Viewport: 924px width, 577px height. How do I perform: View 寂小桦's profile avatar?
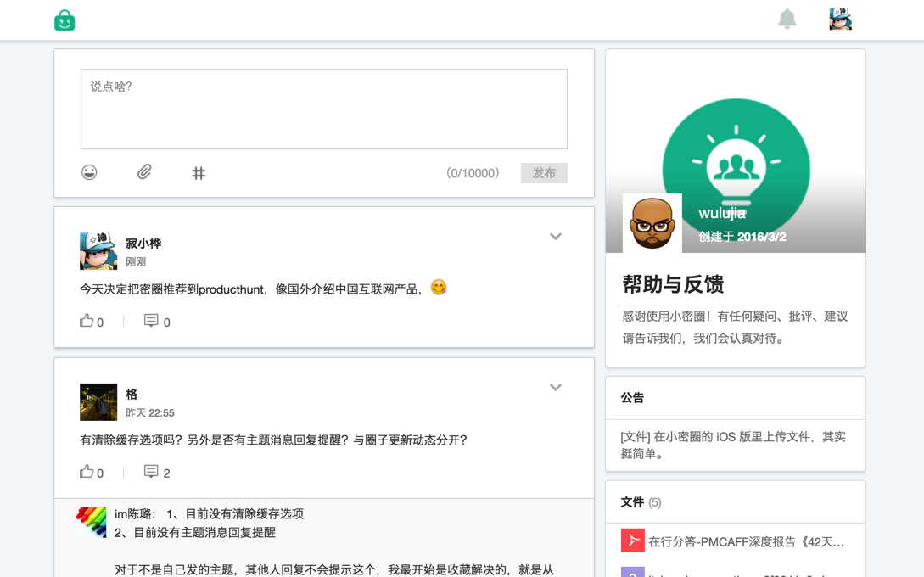pyautogui.click(x=98, y=250)
